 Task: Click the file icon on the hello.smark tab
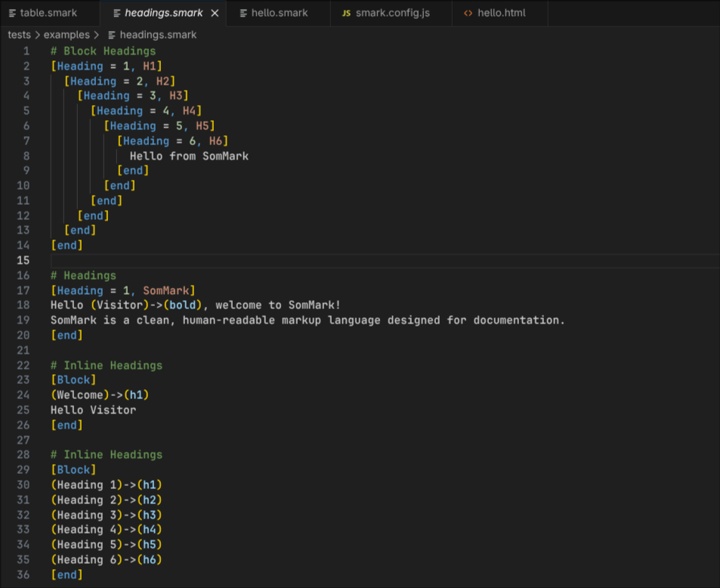(x=243, y=12)
